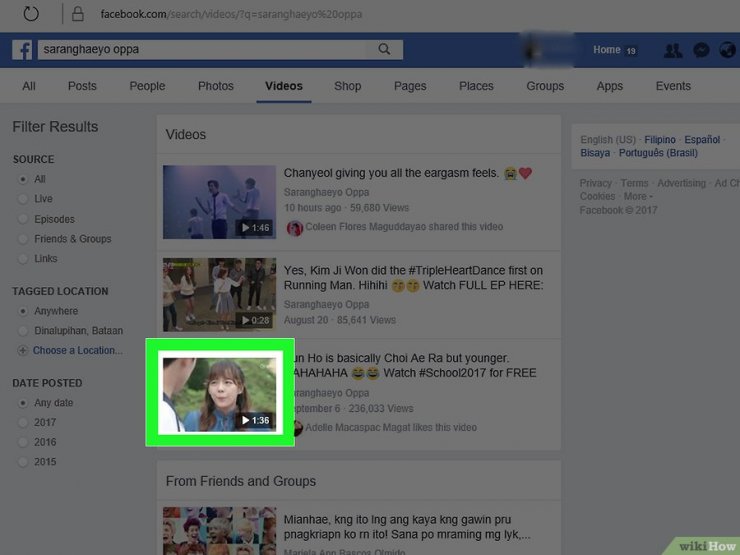Switch to the People tab

click(147, 86)
